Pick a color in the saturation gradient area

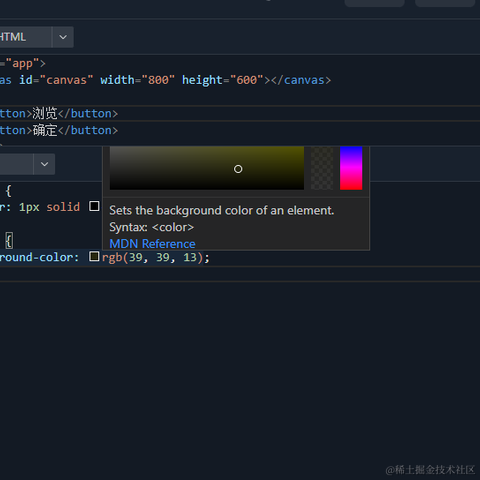[207, 168]
